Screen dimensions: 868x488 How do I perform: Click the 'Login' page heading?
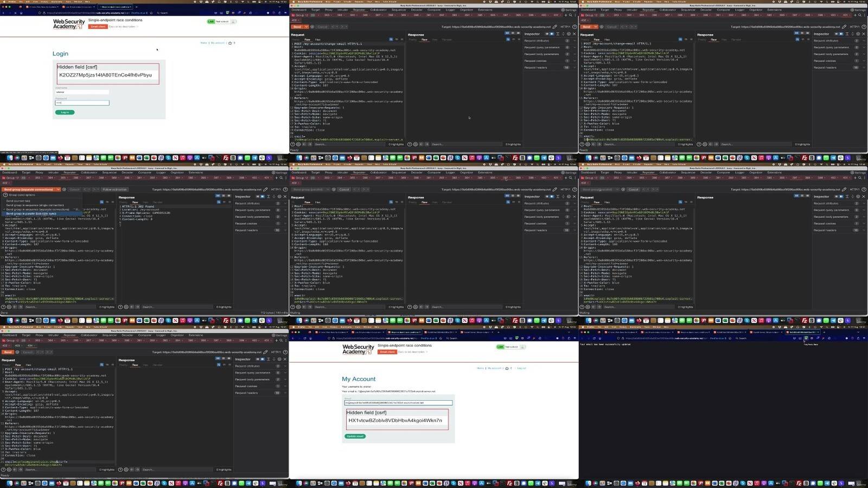point(60,54)
